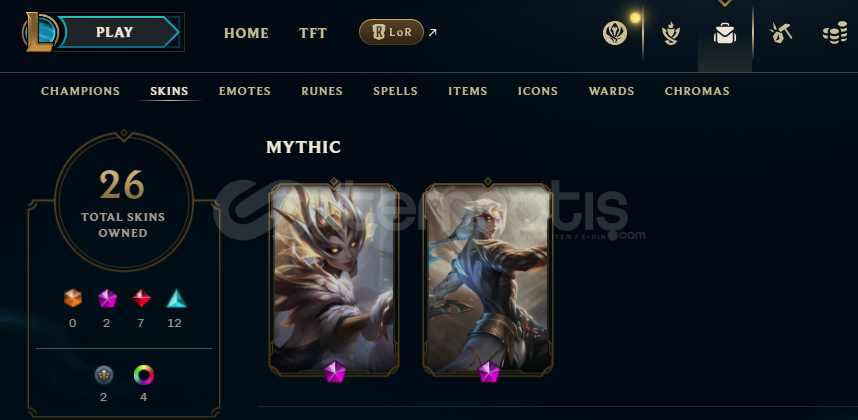The height and width of the screenshot is (420, 858).
Task: Click the League logo beside Play
Action: [40, 32]
